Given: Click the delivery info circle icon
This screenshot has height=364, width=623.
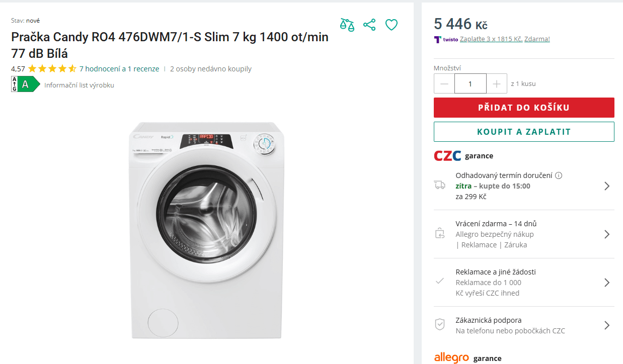Looking at the screenshot, I should 559,175.
